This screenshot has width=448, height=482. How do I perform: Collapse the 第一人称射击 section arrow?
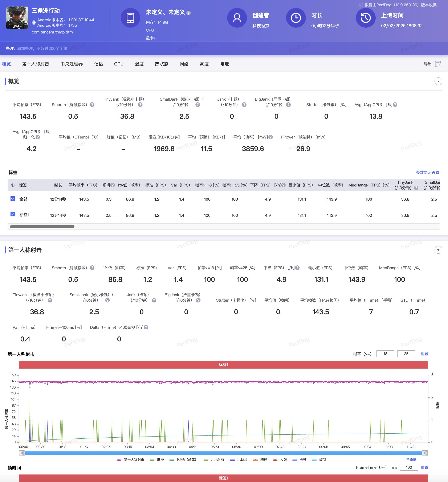coord(438,250)
